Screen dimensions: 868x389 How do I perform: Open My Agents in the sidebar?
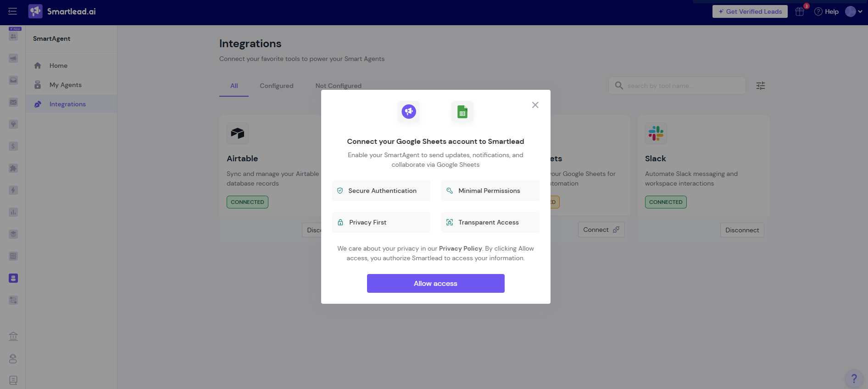tap(71, 85)
